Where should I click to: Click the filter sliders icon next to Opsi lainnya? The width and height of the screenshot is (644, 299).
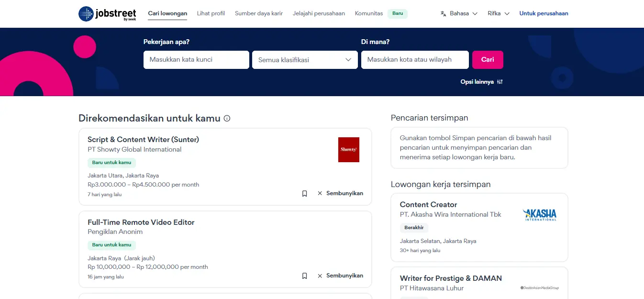pos(500,82)
